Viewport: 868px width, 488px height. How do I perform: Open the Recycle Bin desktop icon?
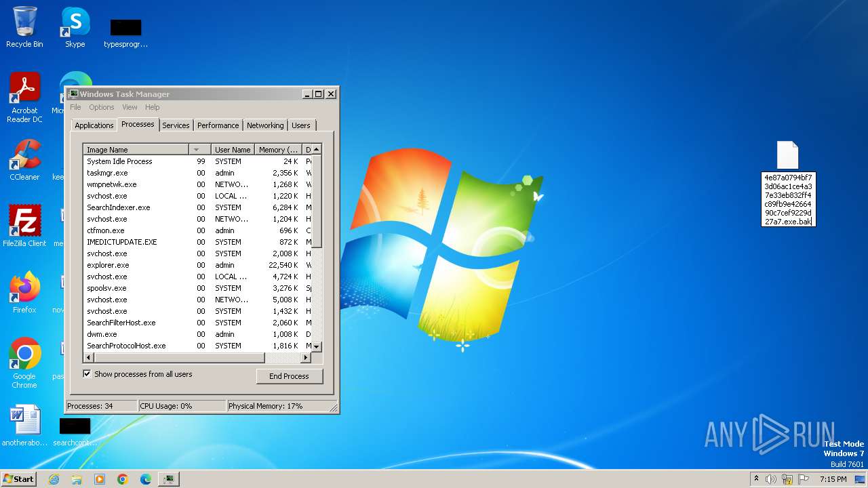24,27
